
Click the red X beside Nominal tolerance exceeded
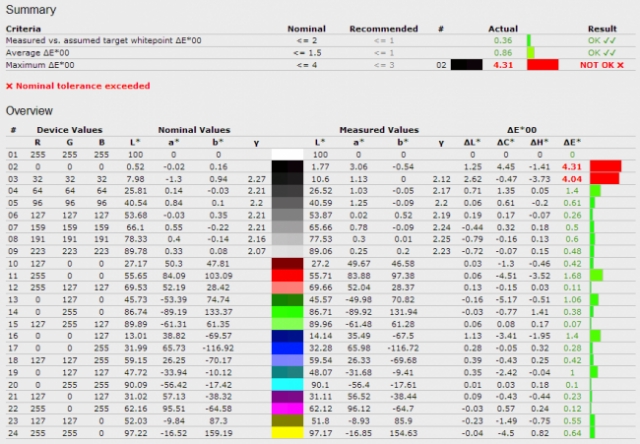click(10, 87)
